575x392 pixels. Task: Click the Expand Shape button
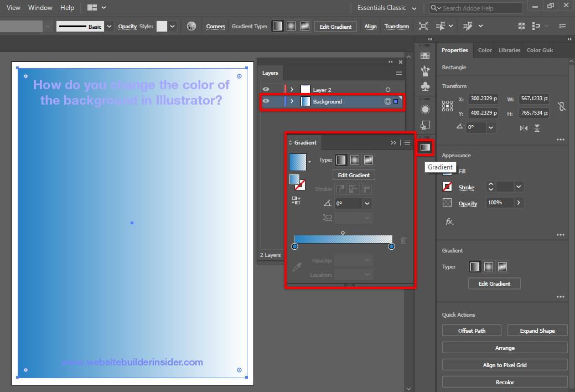(x=537, y=331)
